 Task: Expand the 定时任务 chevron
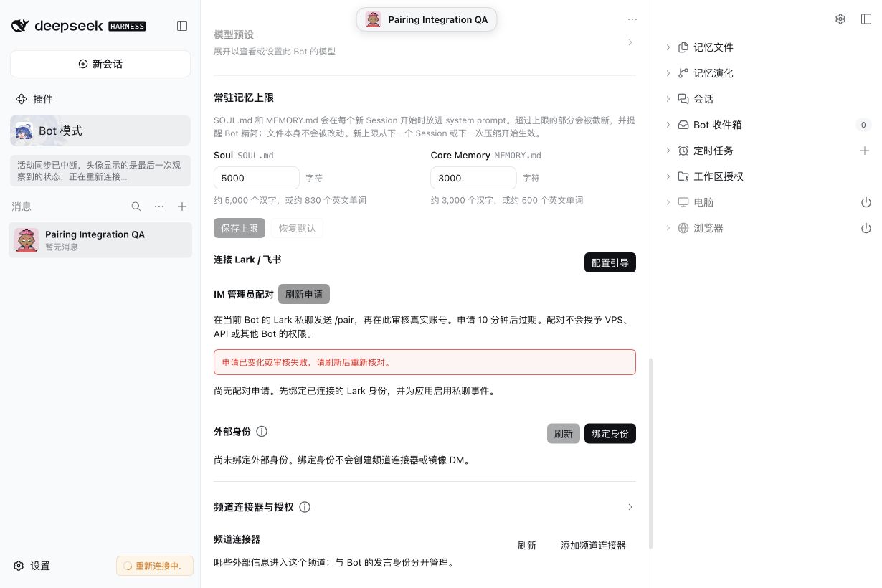pos(668,151)
